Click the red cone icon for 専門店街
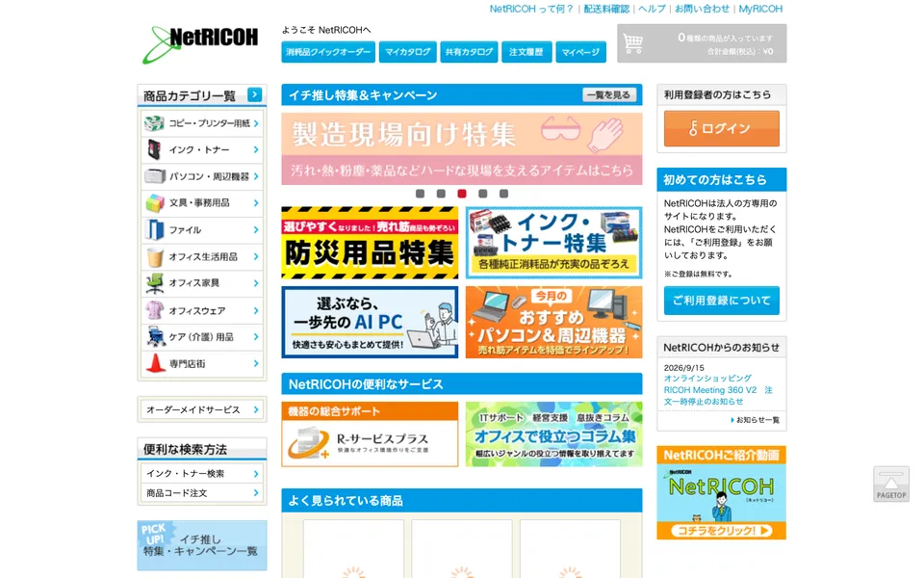This screenshot has height=578, width=924. click(x=156, y=363)
